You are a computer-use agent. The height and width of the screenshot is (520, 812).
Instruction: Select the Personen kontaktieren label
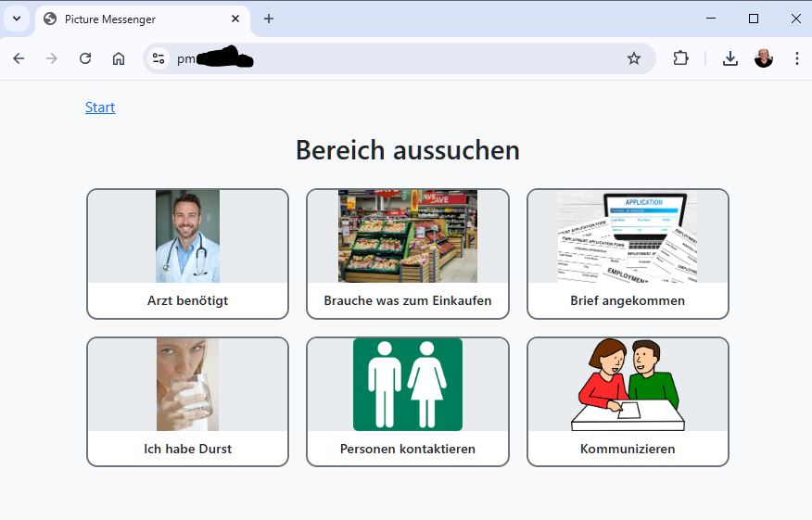point(408,449)
